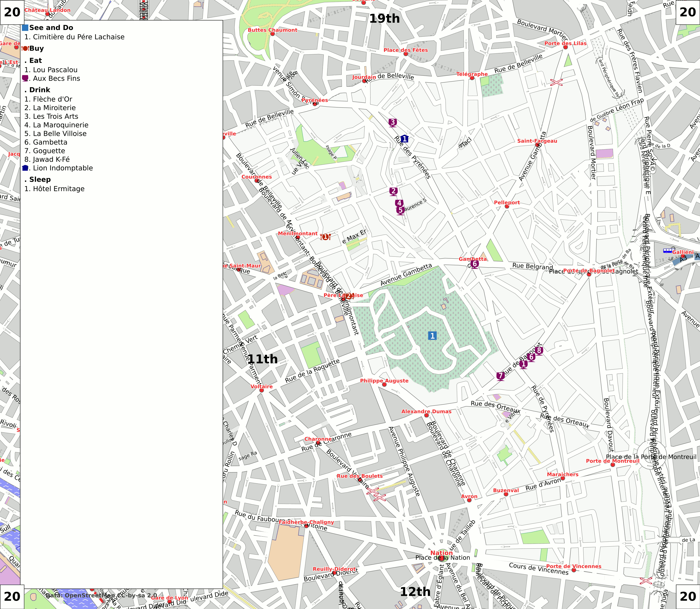Click the drink marker 6 at Gambetta station
This screenshot has height=609, width=700.
(x=475, y=264)
